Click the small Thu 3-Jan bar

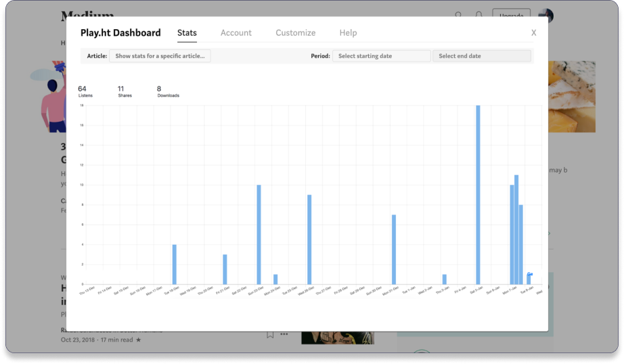click(x=445, y=279)
